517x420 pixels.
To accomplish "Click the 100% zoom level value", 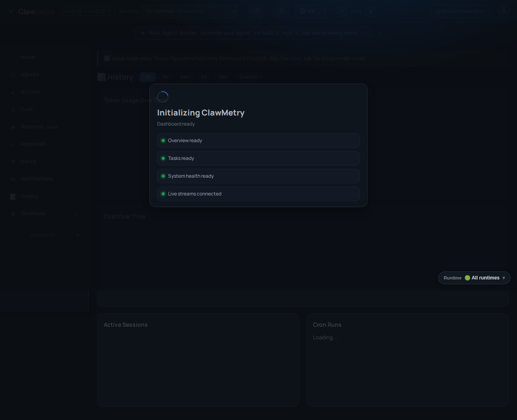I will click(x=356, y=11).
